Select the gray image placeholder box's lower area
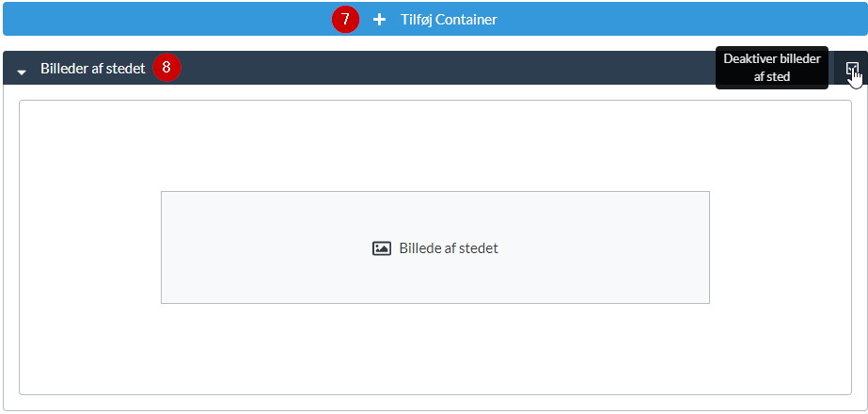Image resolution: width=868 pixels, height=414 pixels. [434, 285]
